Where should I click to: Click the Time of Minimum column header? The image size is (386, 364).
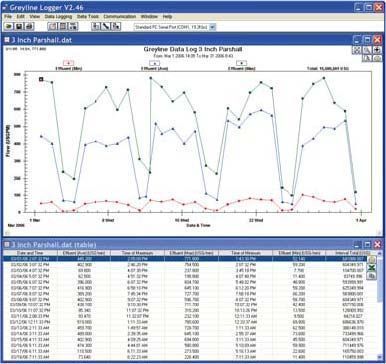pyautogui.click(x=245, y=253)
